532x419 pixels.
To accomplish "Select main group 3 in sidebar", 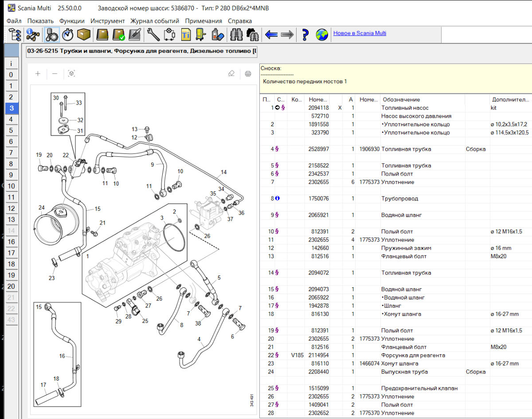I will click(x=11, y=108).
